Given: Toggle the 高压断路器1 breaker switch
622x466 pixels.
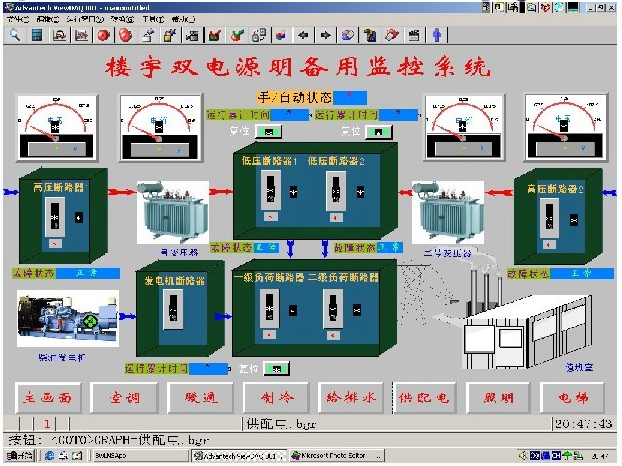Looking at the screenshot, I should [x=57, y=216].
